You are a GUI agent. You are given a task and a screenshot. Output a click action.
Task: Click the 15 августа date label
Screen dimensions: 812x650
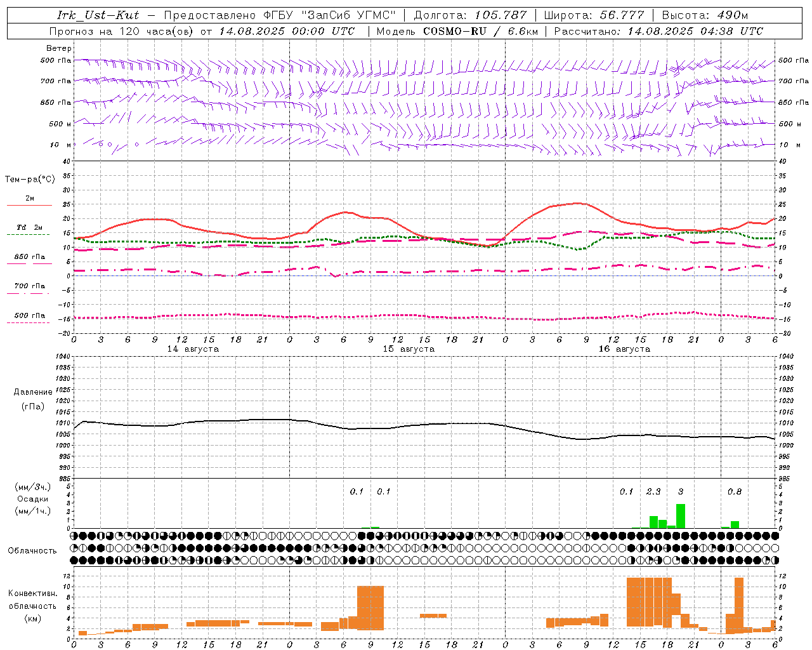[409, 349]
